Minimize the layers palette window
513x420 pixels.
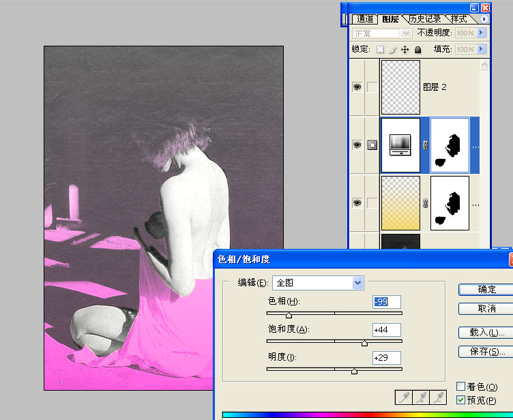click(474, 8)
